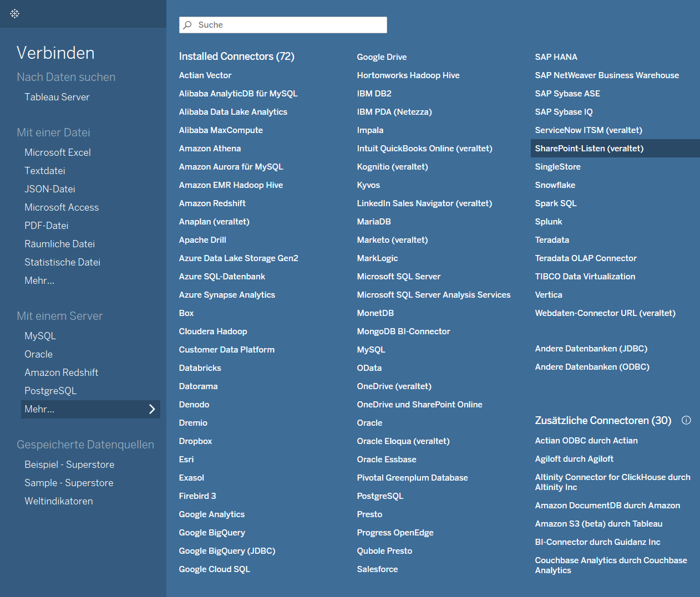Screen dimensions: 700x597
Task: Click the Box connector
Action: pyautogui.click(x=186, y=313)
